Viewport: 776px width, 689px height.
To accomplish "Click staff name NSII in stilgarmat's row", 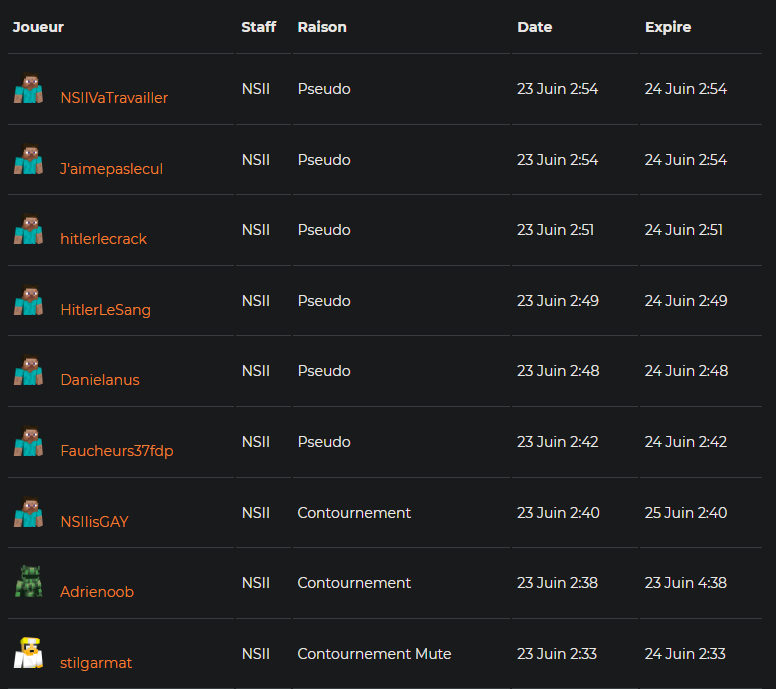I will pos(256,654).
